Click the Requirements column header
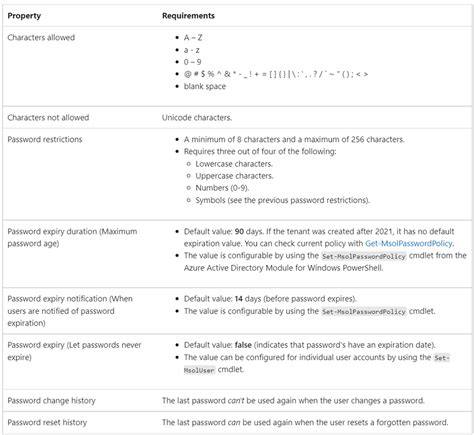 pyautogui.click(x=188, y=16)
